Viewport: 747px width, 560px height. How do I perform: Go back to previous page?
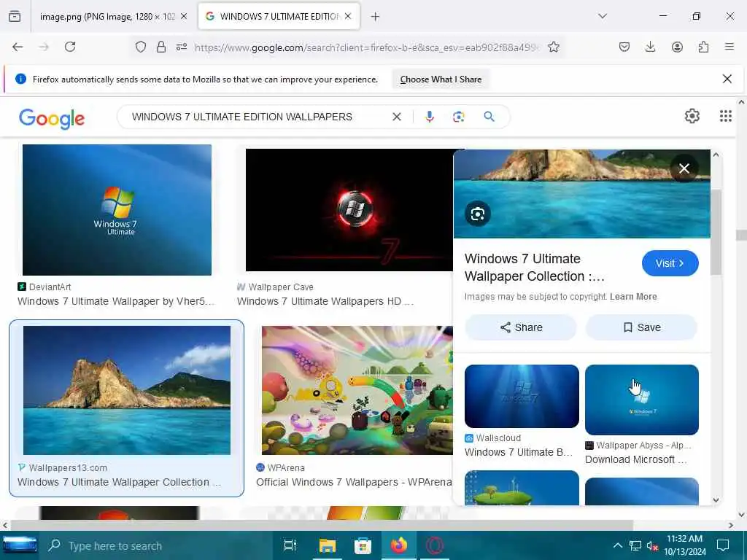(18, 47)
